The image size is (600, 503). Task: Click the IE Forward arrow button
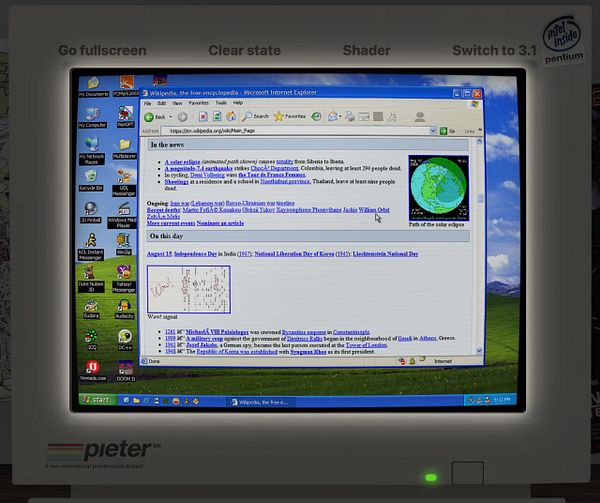point(183,117)
